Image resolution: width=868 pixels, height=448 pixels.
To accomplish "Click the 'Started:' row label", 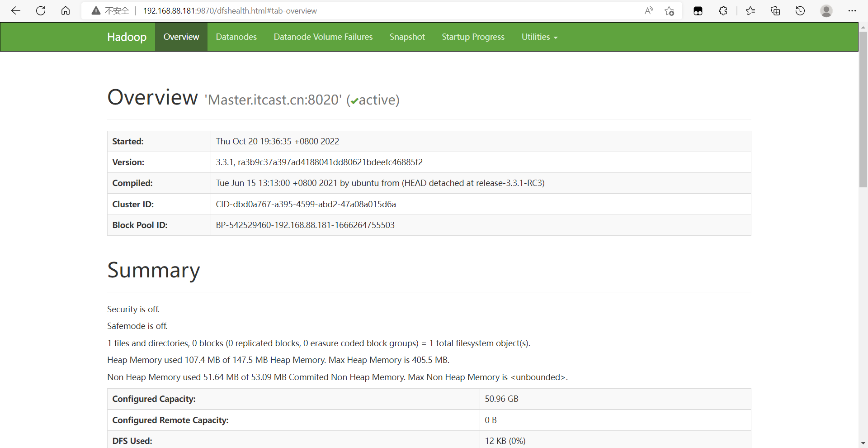I will coord(128,142).
